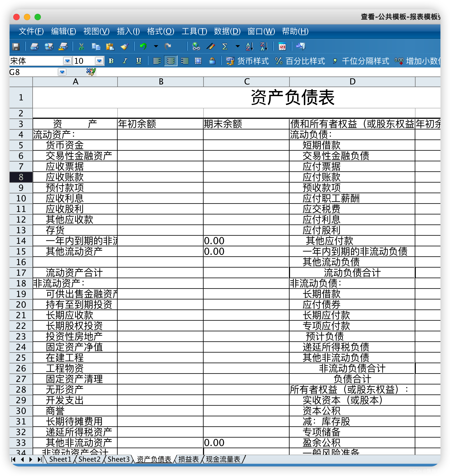Click the Cut scissors icon

[81, 47]
